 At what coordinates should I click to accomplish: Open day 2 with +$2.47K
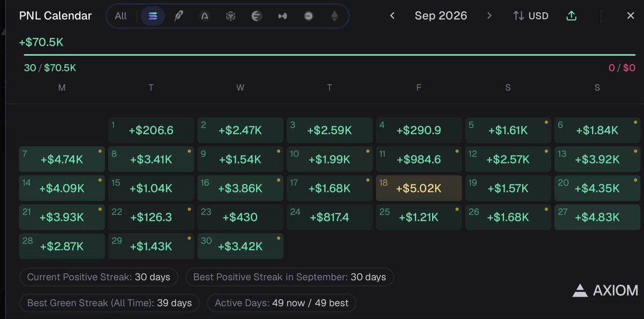[x=240, y=130]
